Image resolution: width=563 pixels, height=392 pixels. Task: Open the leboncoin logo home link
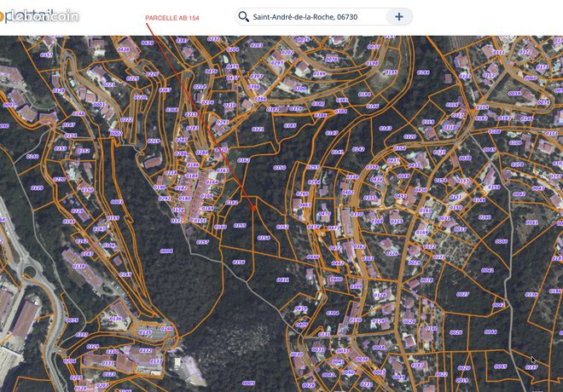coord(39,16)
